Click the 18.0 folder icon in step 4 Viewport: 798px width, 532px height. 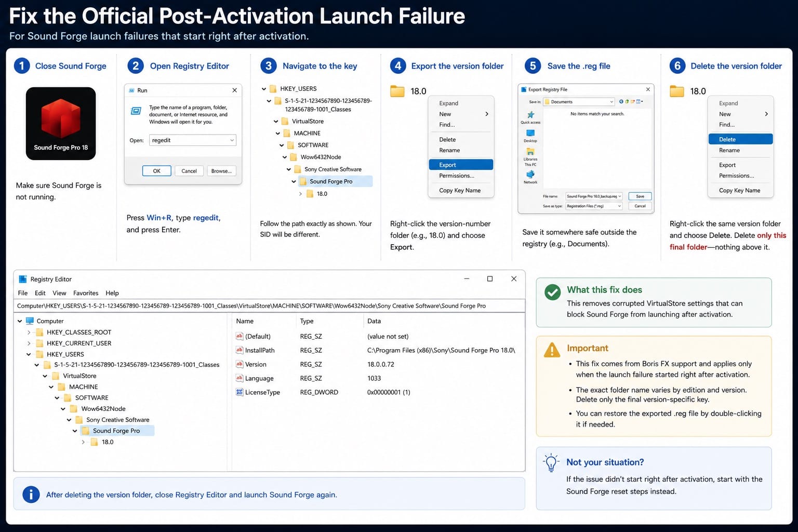(x=397, y=91)
